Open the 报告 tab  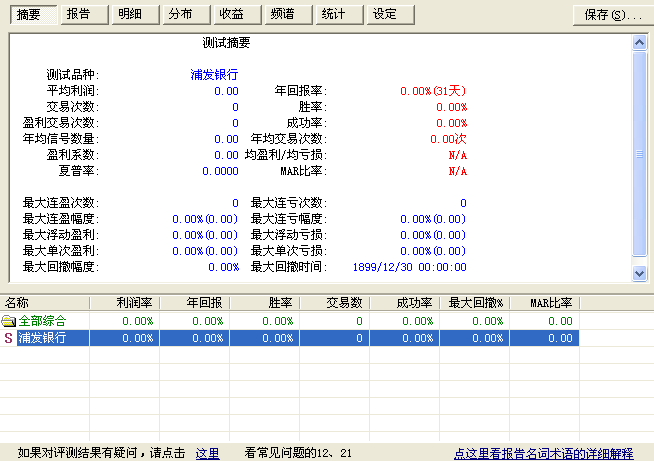(79, 14)
